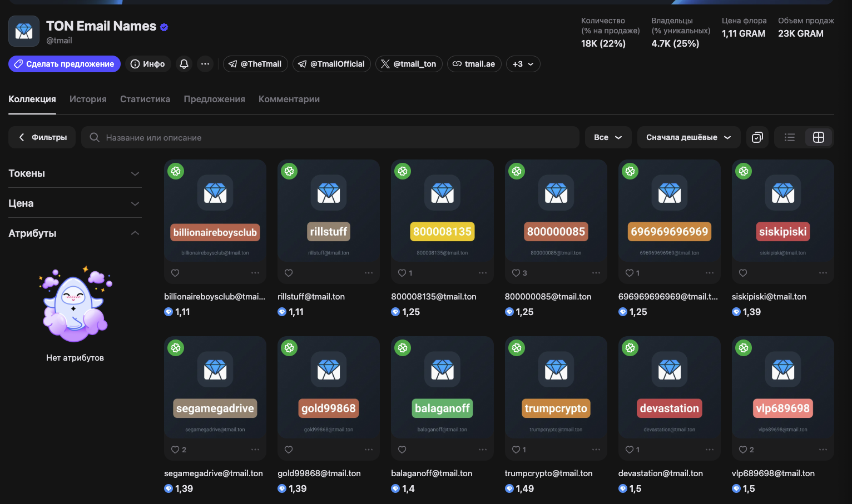Switch to list view layout
Image resolution: width=852 pixels, height=504 pixels.
[x=790, y=137]
